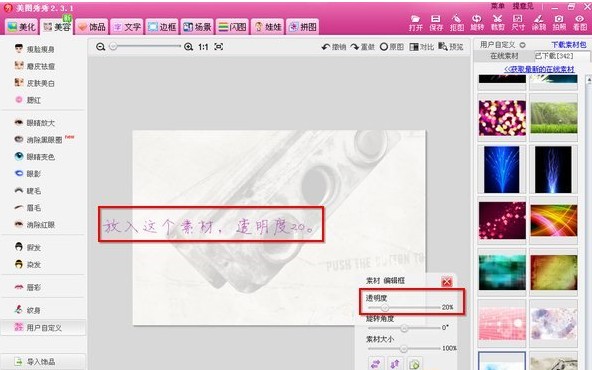
Task: Click the 下载素材包 link
Action: (x=569, y=45)
